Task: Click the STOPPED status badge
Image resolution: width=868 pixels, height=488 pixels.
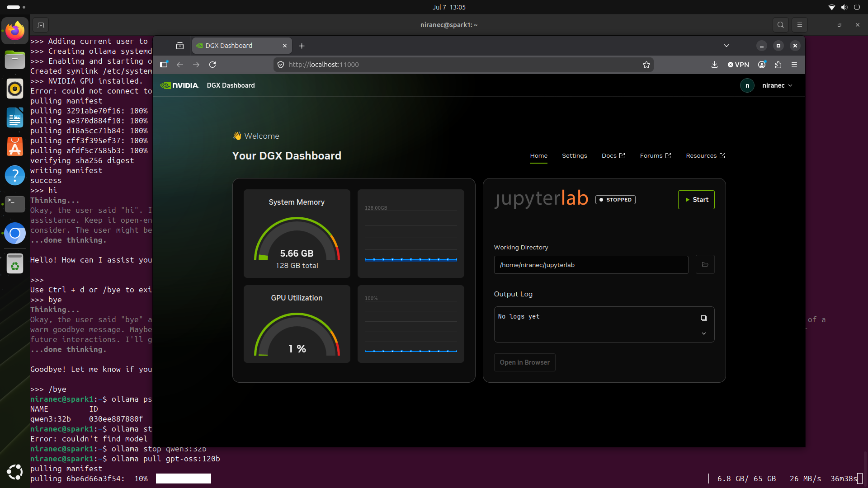Action: 615,200
